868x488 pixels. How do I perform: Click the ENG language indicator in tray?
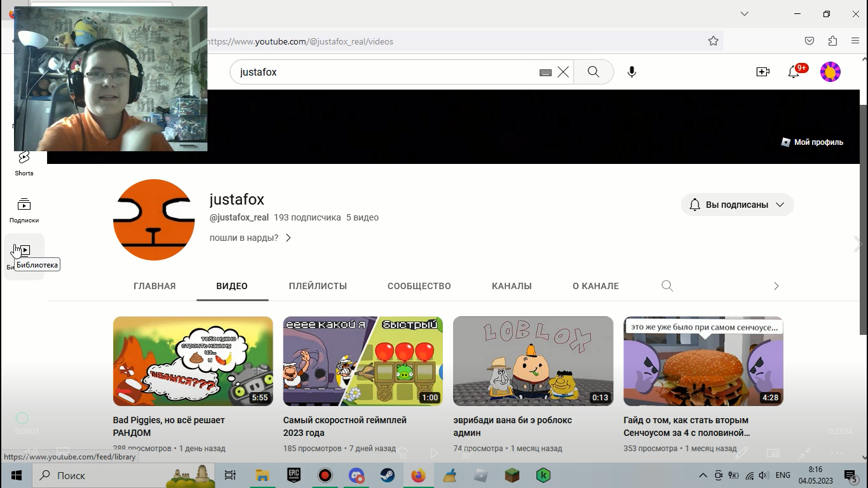783,475
